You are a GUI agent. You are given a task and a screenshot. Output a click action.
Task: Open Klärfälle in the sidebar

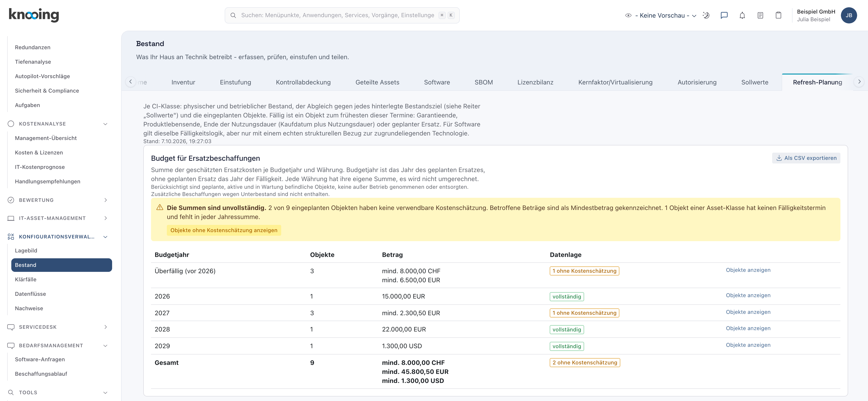tap(26, 280)
